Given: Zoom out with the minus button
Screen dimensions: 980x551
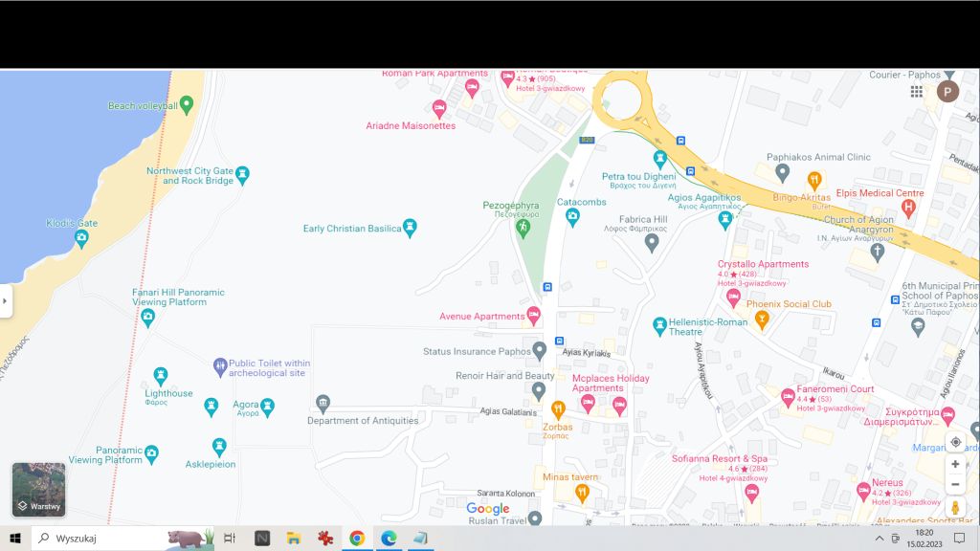Looking at the screenshot, I should (x=955, y=484).
